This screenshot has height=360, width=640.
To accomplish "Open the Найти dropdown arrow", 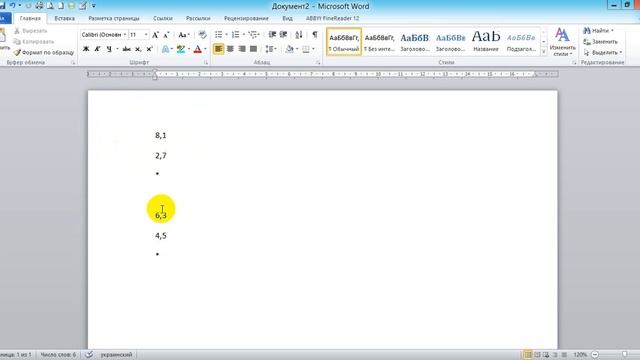I will click(612, 31).
